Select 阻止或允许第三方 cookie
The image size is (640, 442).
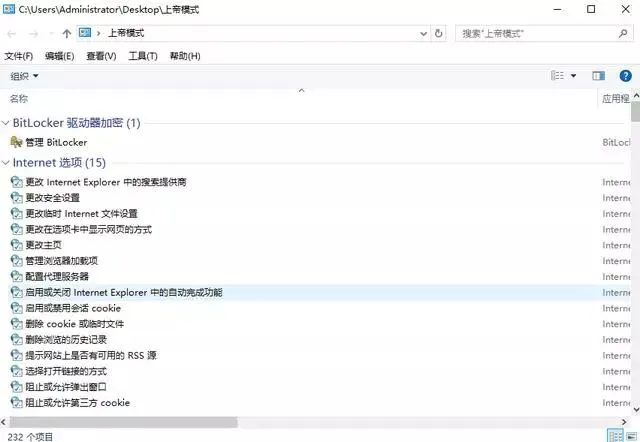pos(78,403)
